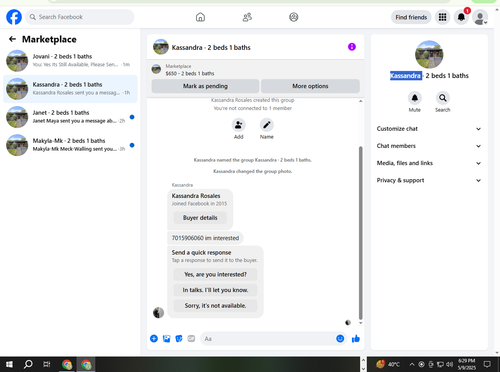Open Windows notification center icon
Image resolution: width=500 pixels, height=372 pixels.
(487, 364)
